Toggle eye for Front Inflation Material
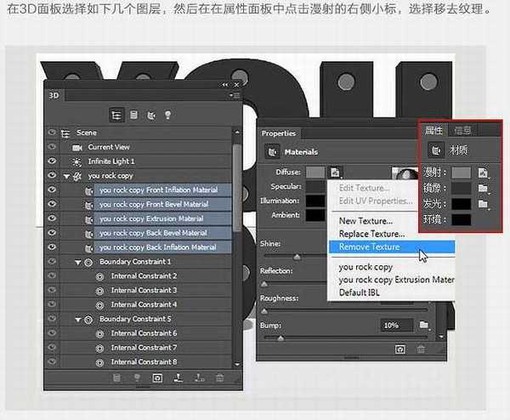Screen dimensions: 510x420 click(52, 190)
